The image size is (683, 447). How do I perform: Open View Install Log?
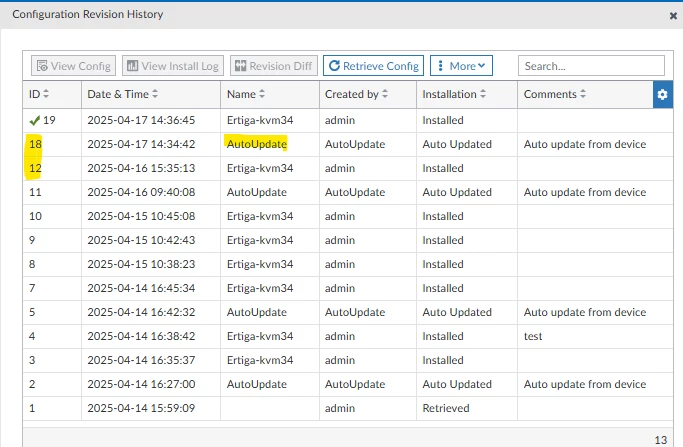pos(173,66)
